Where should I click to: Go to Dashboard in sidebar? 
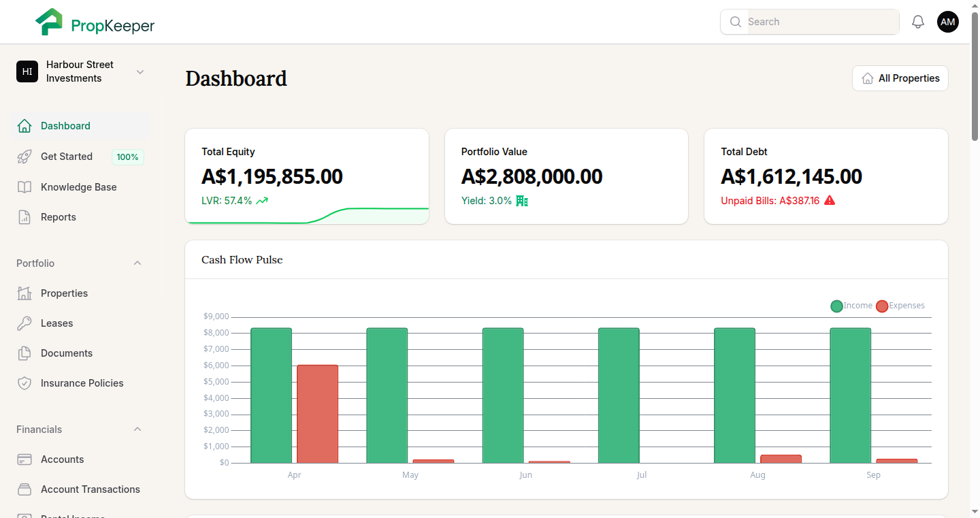tap(82, 126)
